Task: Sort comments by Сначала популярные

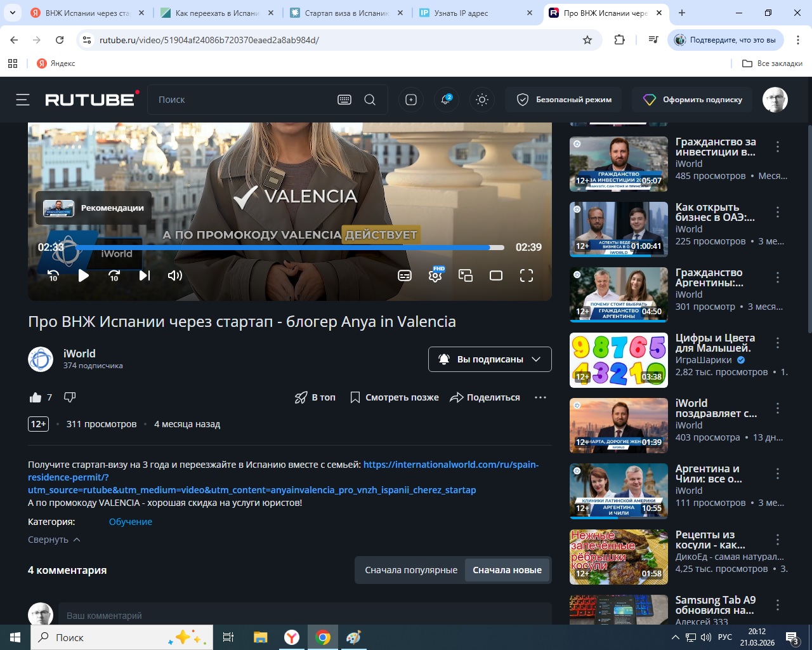Action: pos(411,570)
